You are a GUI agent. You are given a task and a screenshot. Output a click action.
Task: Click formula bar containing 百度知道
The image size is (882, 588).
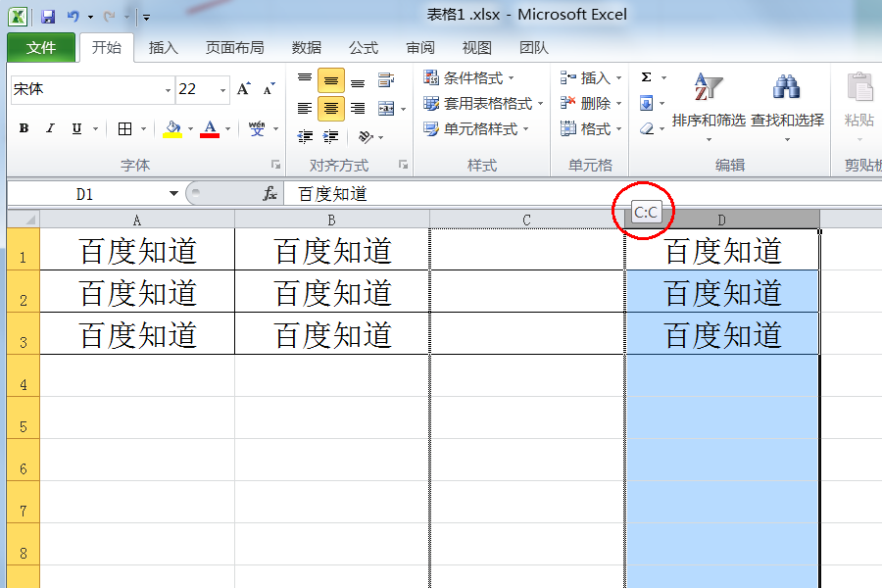[x=582, y=194]
